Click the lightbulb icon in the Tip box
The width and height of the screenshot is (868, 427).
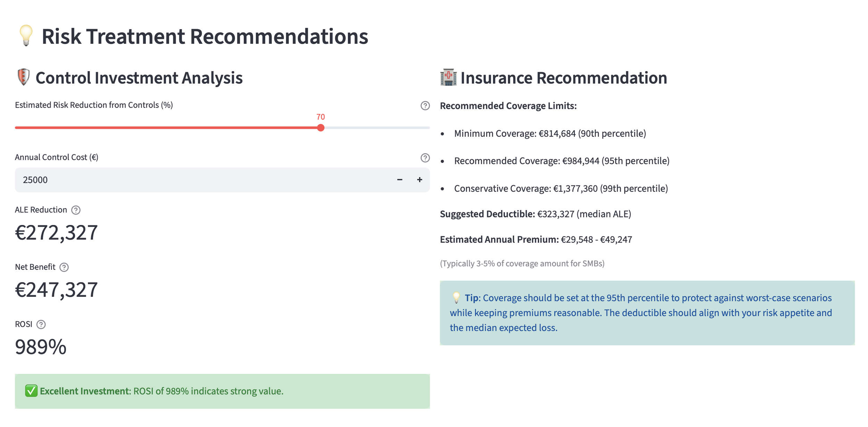[456, 298]
